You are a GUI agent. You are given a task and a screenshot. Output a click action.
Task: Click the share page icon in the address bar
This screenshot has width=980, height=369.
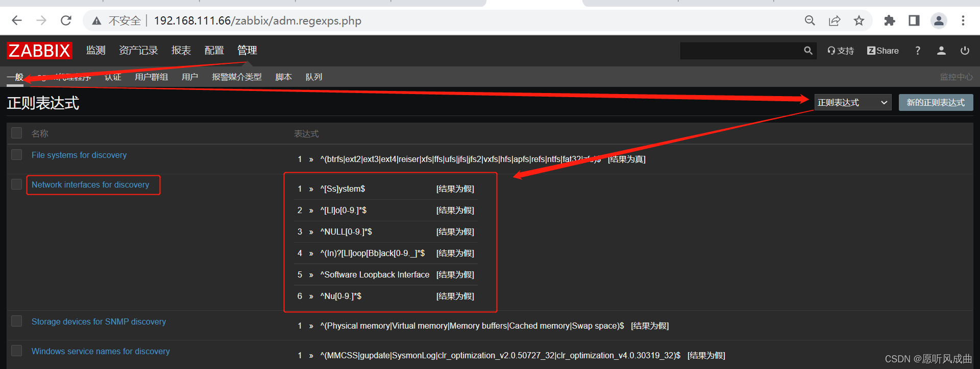click(835, 20)
